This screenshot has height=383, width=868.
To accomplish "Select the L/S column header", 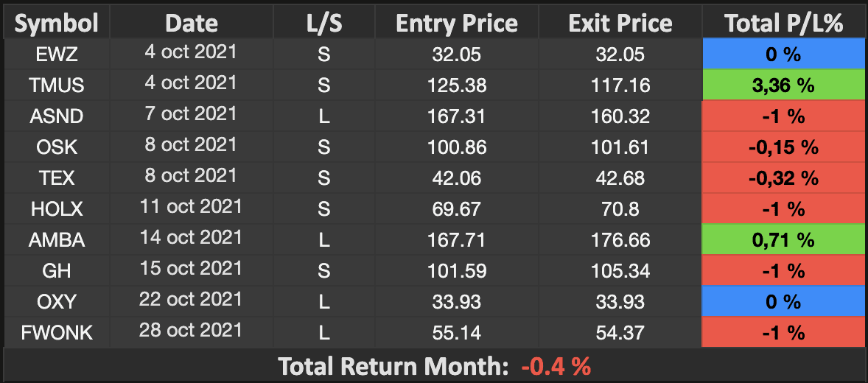I will (324, 24).
